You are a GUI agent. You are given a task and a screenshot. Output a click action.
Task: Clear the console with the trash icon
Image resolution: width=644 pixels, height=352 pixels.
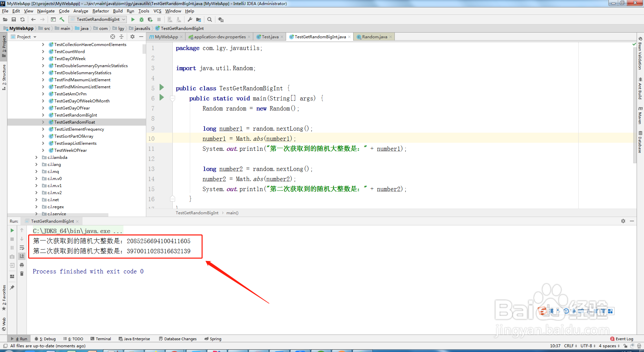click(x=22, y=274)
